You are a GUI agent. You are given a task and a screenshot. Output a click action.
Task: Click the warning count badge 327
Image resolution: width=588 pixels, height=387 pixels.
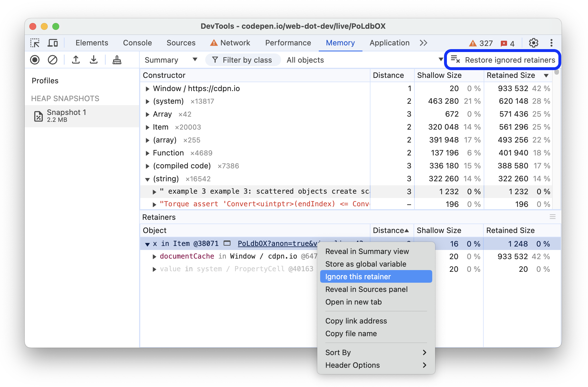[475, 42]
